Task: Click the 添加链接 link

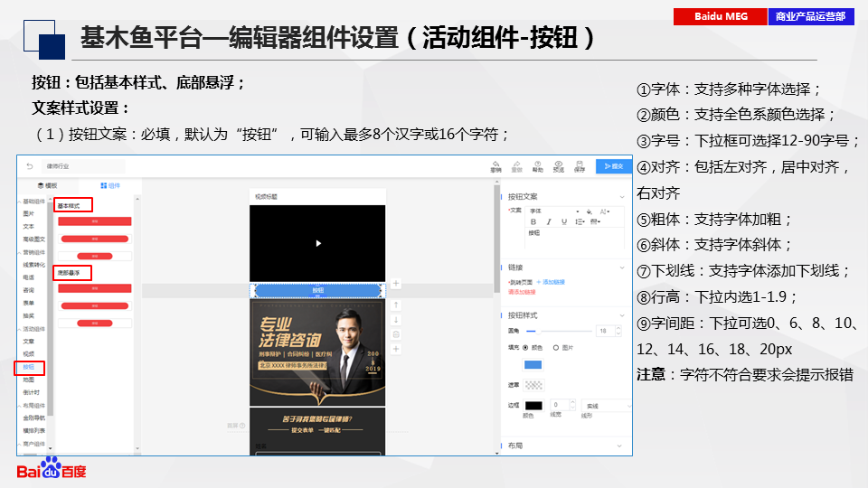Action: point(551,282)
